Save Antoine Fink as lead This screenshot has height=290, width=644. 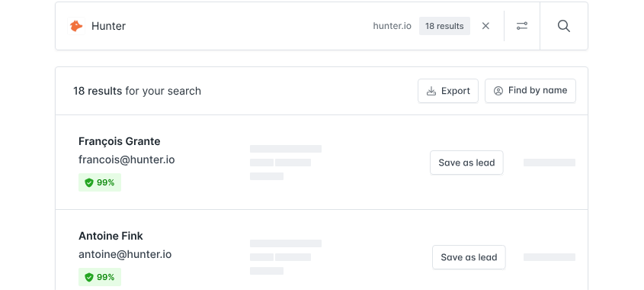(x=469, y=257)
